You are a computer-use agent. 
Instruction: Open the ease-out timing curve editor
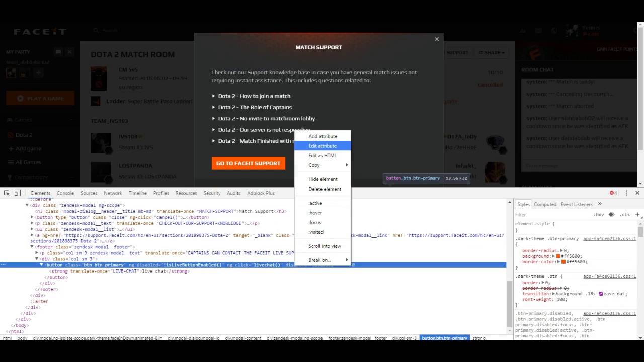pos(602,294)
